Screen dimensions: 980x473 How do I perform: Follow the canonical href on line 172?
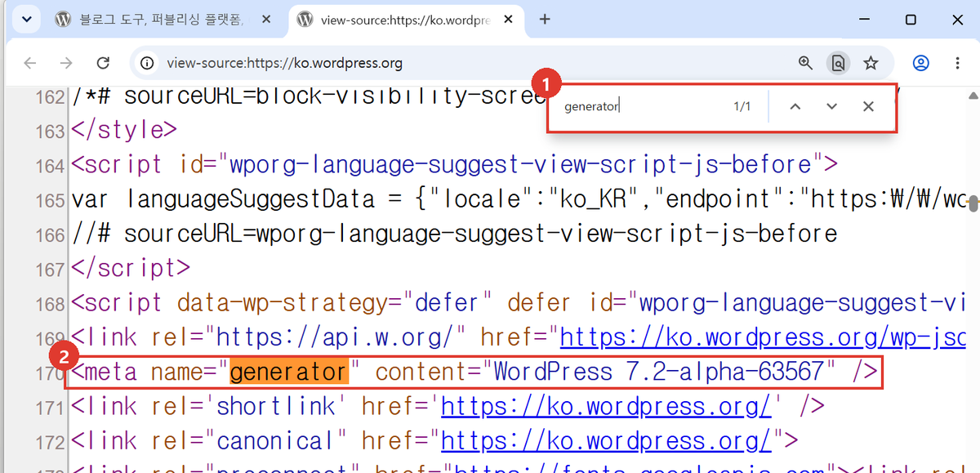[606, 441]
